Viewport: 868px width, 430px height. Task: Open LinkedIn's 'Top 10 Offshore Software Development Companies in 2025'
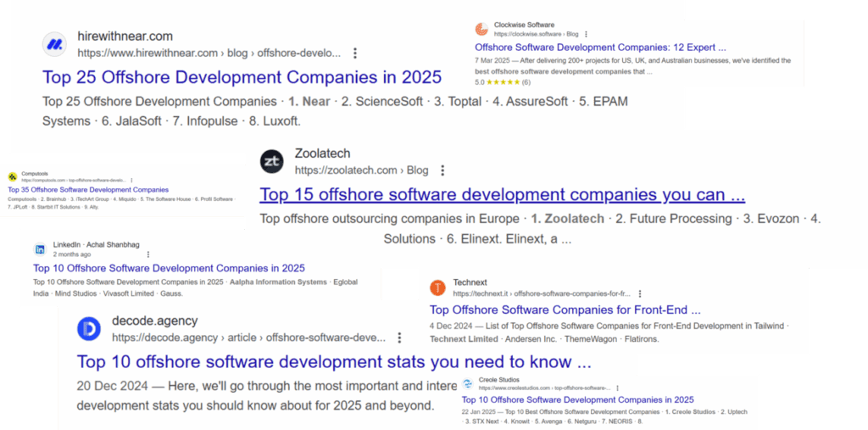(169, 268)
